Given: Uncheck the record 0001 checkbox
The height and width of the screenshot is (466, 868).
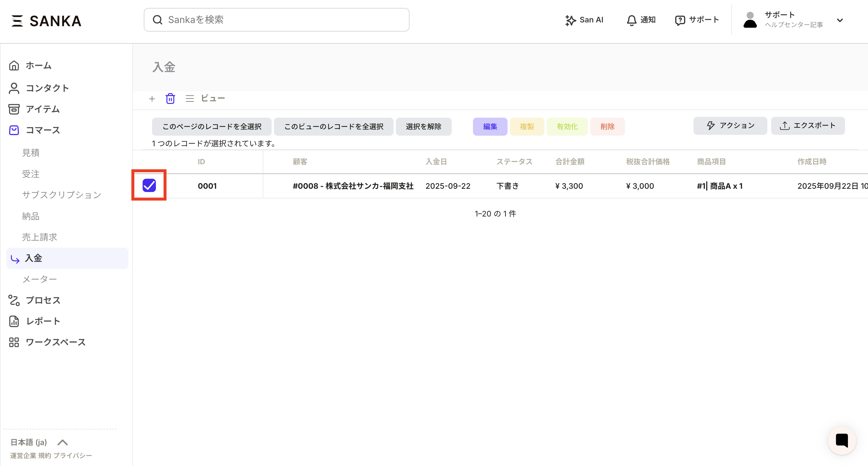Looking at the screenshot, I should point(149,186).
